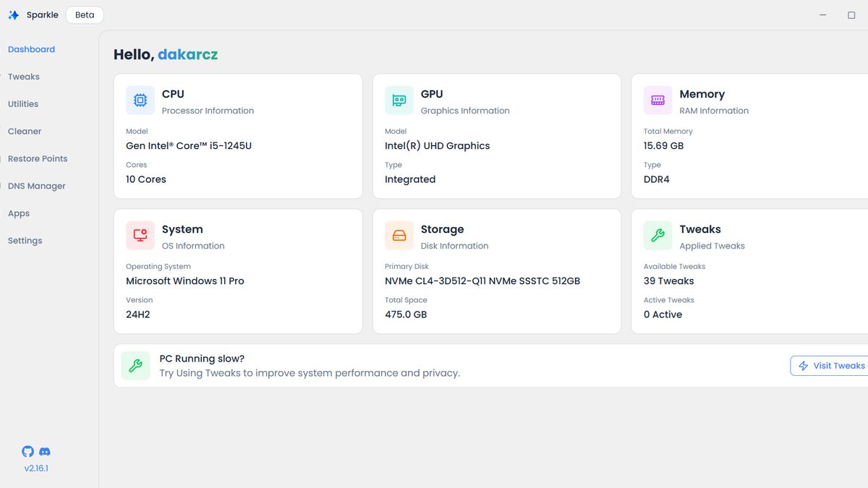Click wrench icon beside PC Running slow

coord(136,366)
